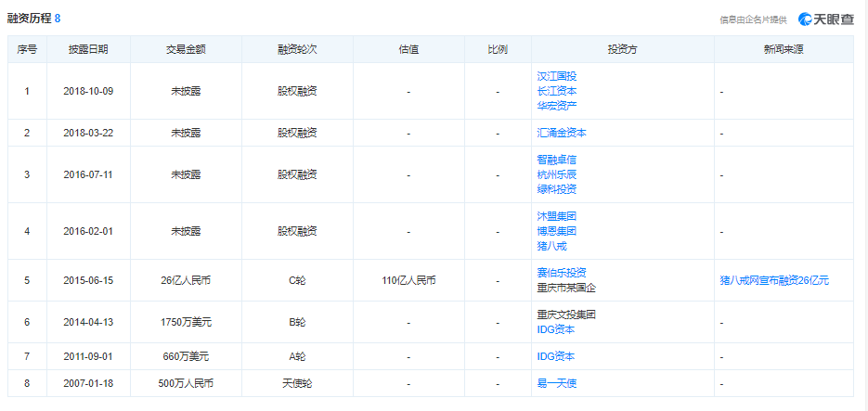Click 信息由企名片提供 attribution text
The width and height of the screenshot is (868, 411).
point(754,19)
